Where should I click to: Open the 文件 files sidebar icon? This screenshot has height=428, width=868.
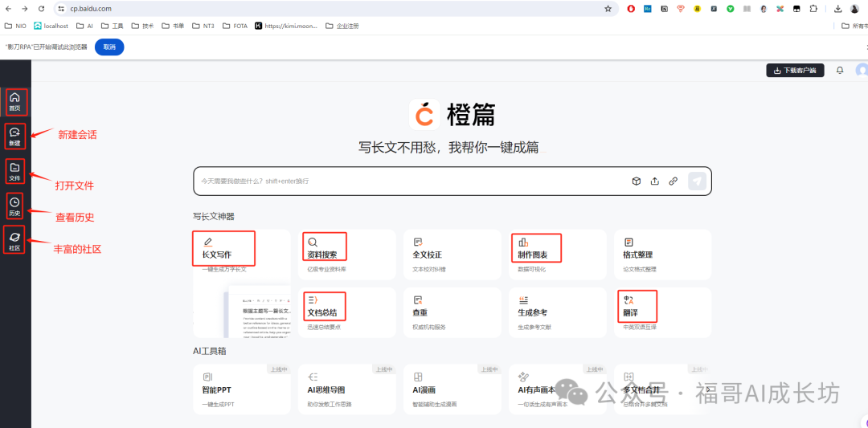point(15,171)
